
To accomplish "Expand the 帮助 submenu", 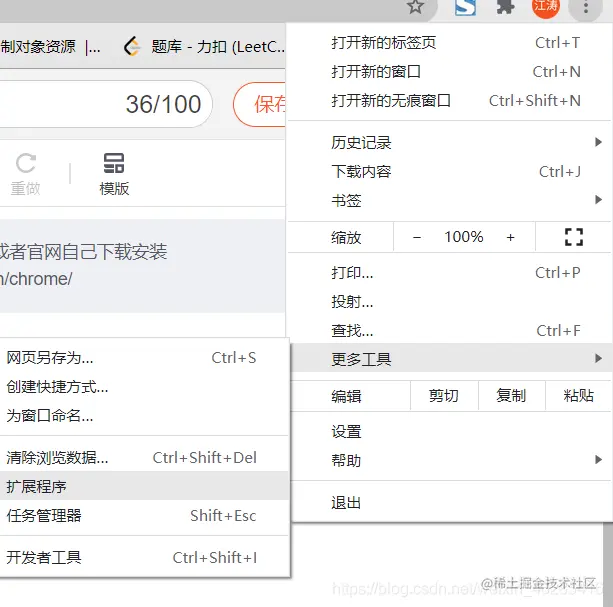I will [450, 460].
